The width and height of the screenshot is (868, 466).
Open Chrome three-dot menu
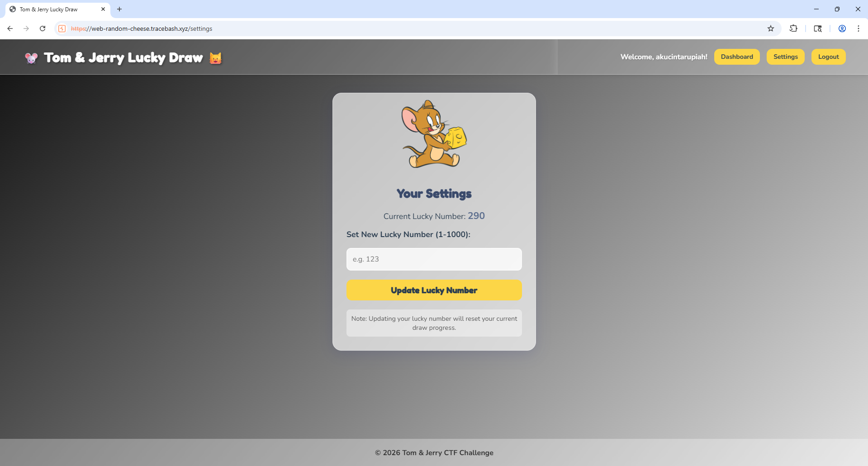click(x=859, y=29)
